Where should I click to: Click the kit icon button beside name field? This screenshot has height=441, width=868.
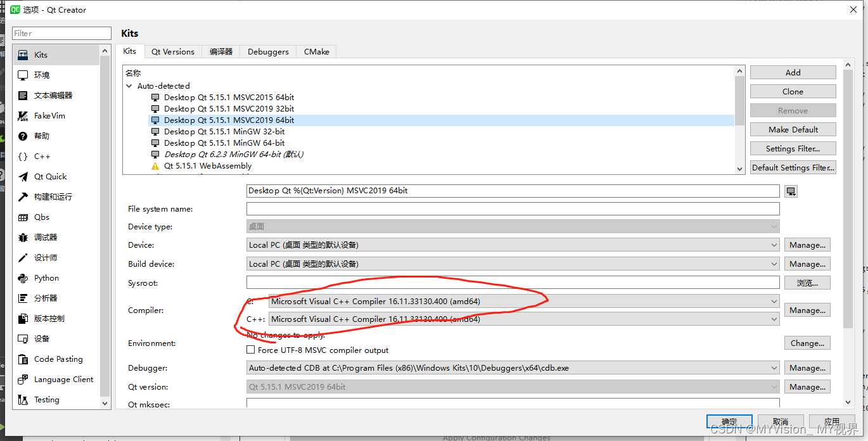pos(791,191)
